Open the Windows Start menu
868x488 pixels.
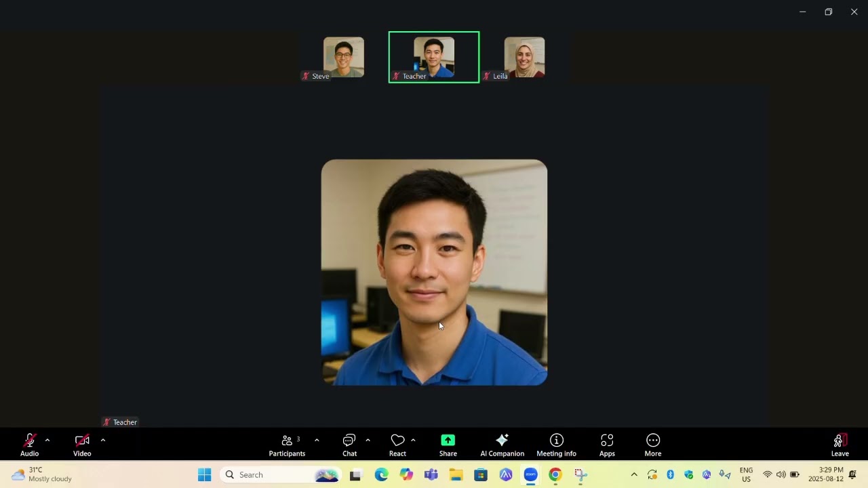pos(204,474)
